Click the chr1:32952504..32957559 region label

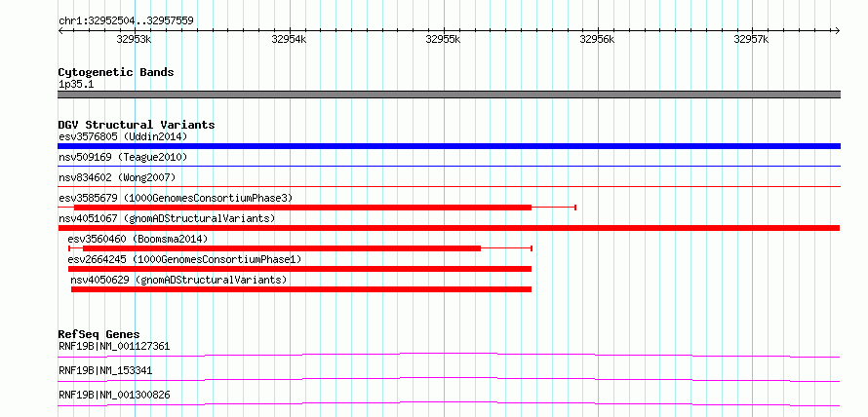[x=126, y=21]
